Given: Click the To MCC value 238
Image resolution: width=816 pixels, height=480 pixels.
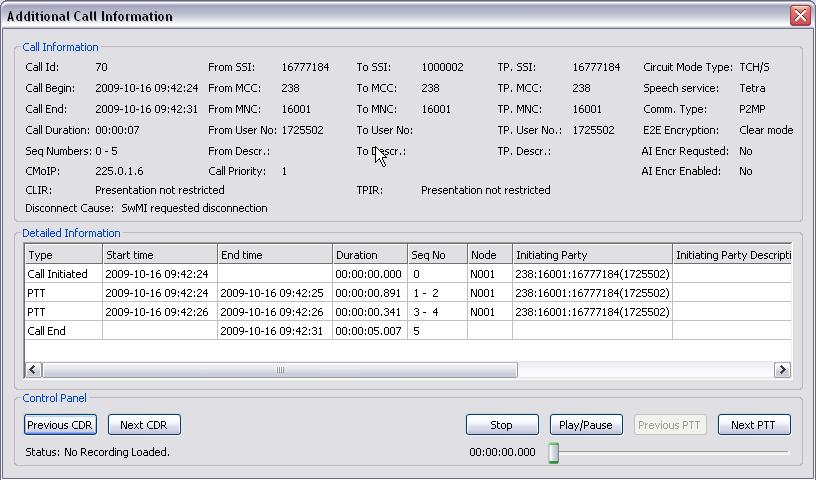Looking at the screenshot, I should tap(430, 88).
